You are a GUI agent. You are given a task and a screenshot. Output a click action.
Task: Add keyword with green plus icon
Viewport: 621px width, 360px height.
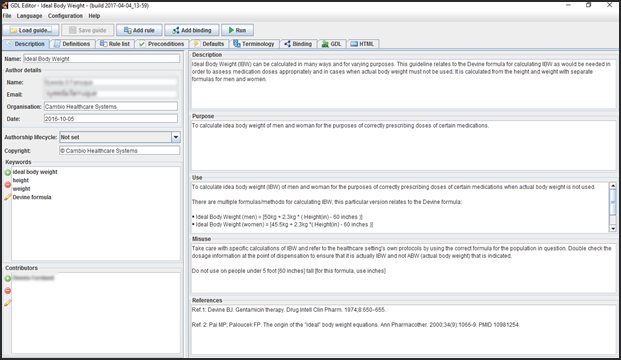pyautogui.click(x=8, y=173)
